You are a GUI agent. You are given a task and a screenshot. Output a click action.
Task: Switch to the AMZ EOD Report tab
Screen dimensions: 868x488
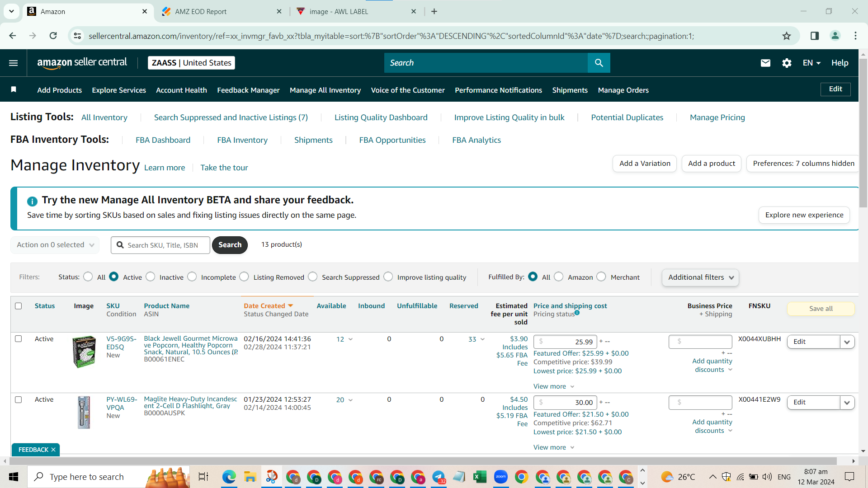(222, 11)
